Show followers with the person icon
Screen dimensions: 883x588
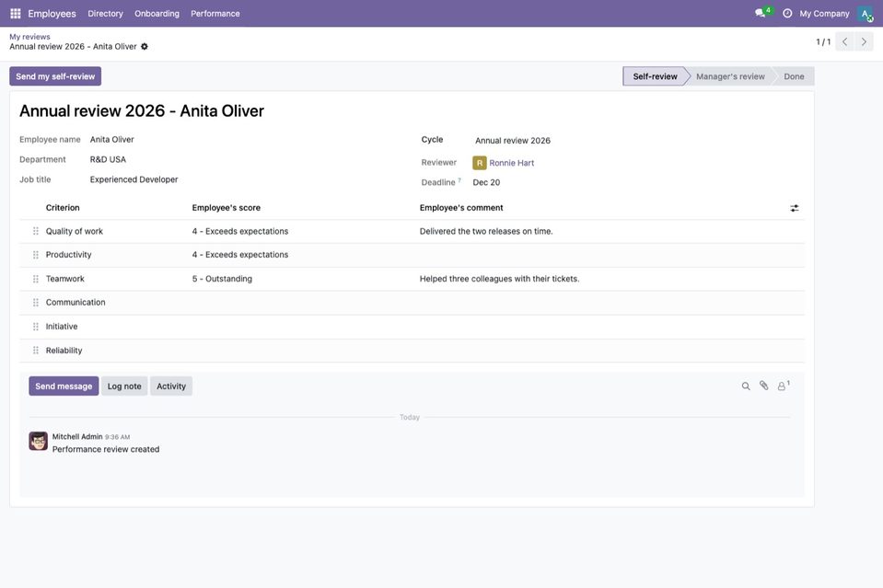(783, 386)
